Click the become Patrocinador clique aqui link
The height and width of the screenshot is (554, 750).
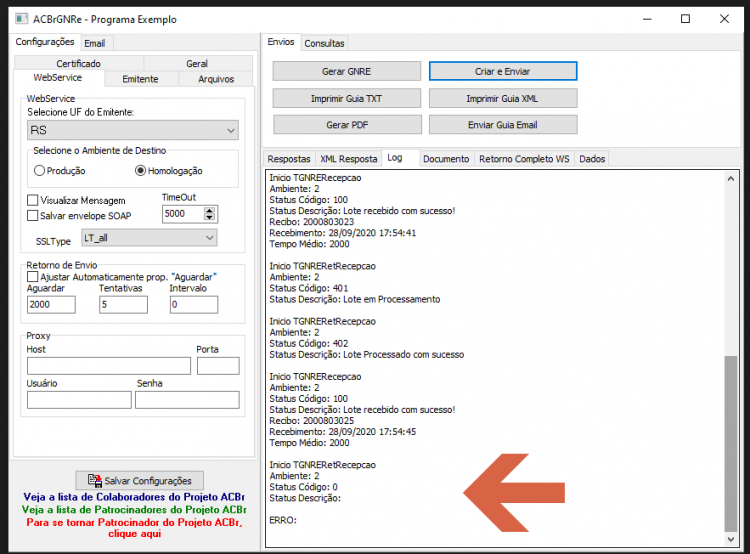tap(134, 528)
